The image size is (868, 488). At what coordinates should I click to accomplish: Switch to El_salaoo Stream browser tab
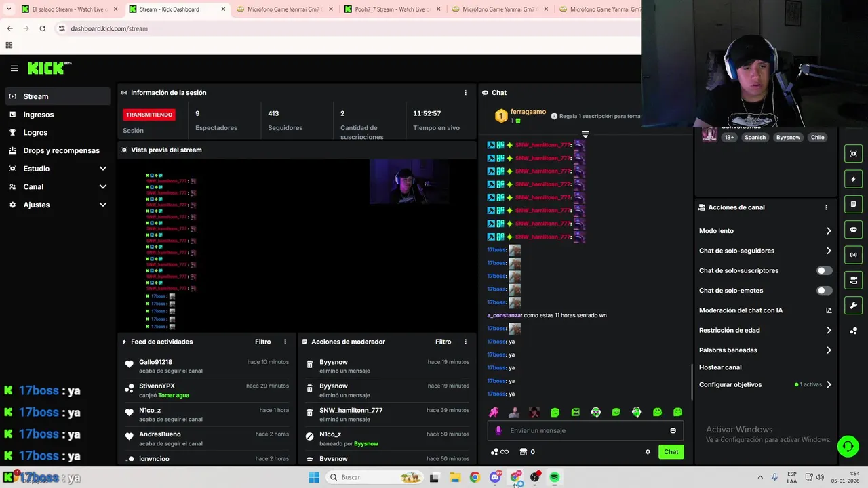click(68, 9)
